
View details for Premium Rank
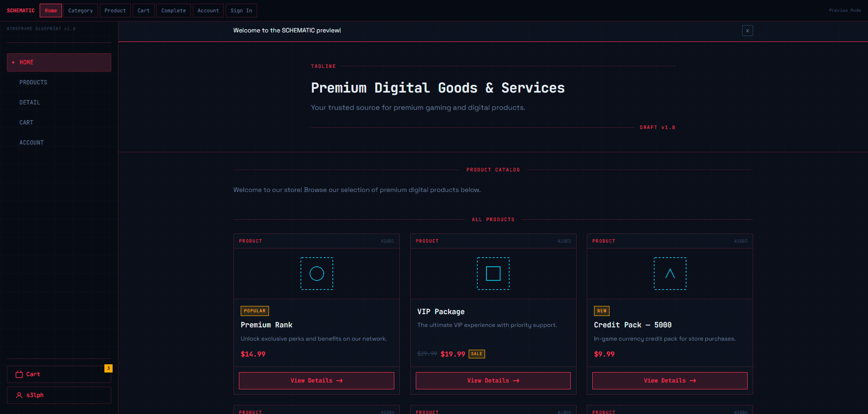[316, 381]
